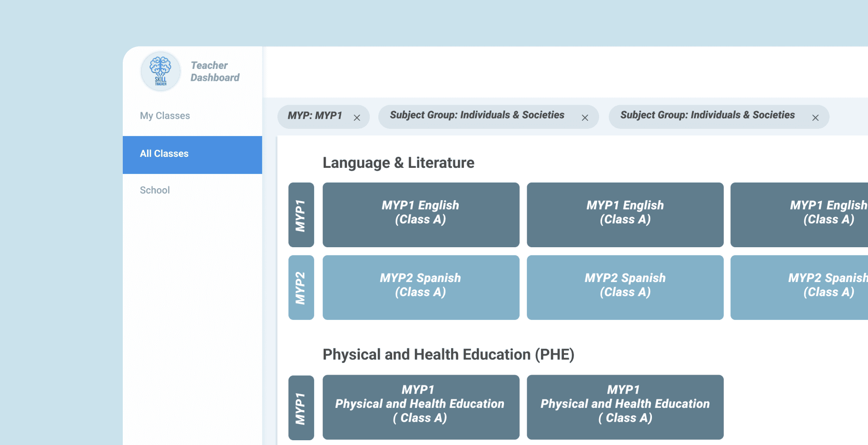The image size is (868, 445).
Task: Open the leftmost MYP2 Spanish (Class A) card
Action: coord(421,288)
